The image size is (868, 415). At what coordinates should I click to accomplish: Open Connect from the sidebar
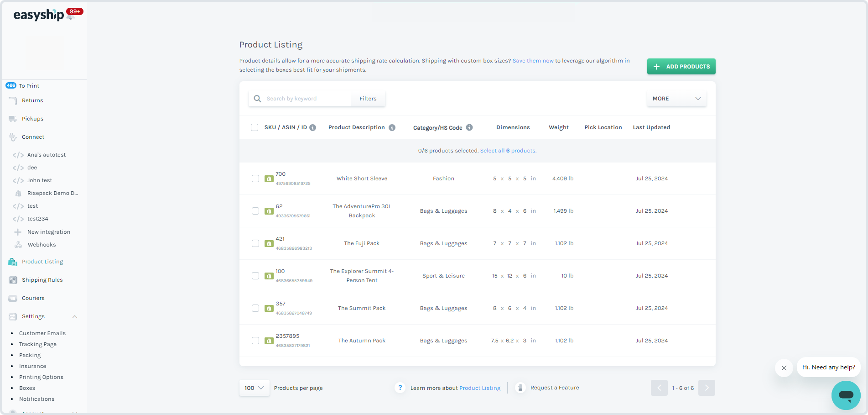coord(33,137)
